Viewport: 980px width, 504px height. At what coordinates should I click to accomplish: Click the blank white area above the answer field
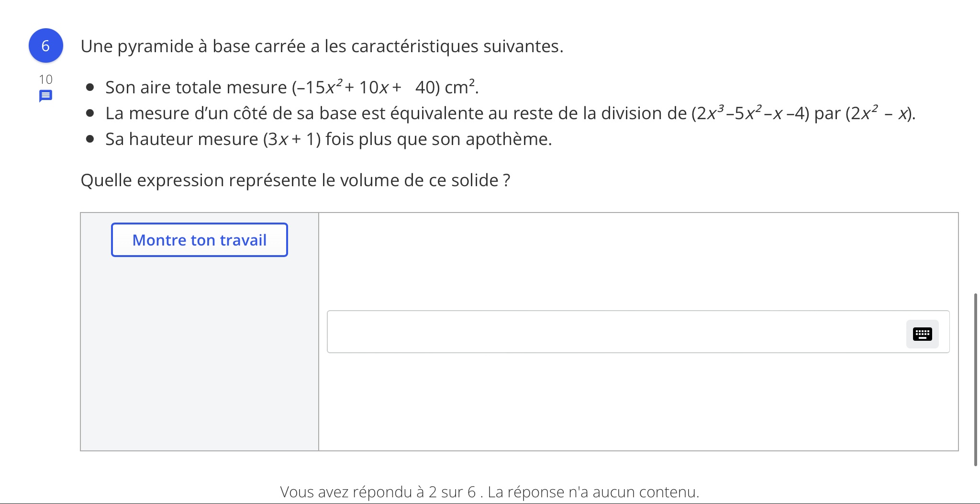point(638,261)
